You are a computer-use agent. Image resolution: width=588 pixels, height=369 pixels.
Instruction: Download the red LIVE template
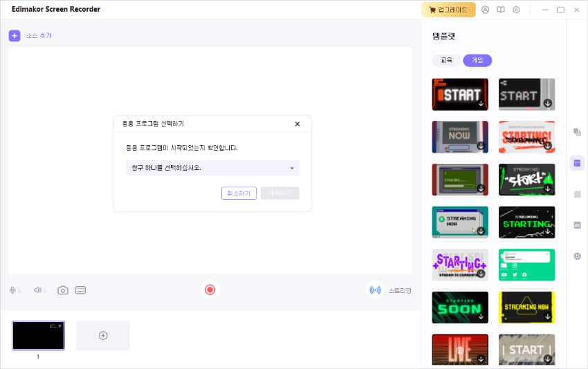tap(481, 359)
